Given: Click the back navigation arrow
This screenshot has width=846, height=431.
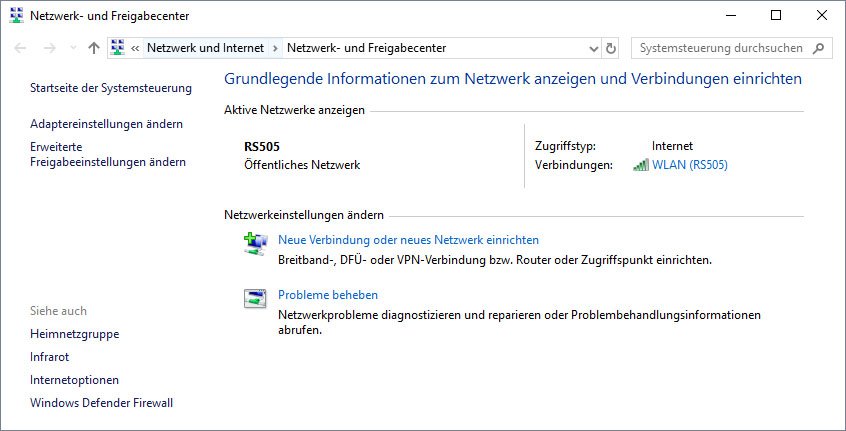Looking at the screenshot, I should coord(20,48).
